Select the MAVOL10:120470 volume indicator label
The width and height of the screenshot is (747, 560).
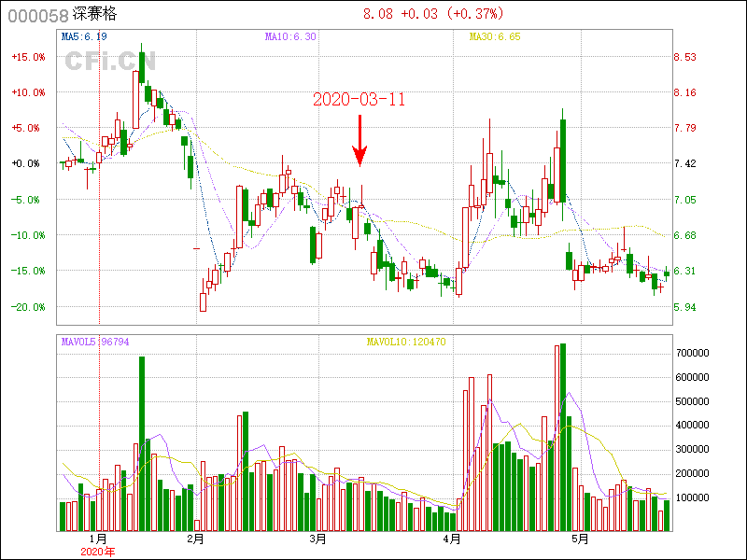pos(406,342)
